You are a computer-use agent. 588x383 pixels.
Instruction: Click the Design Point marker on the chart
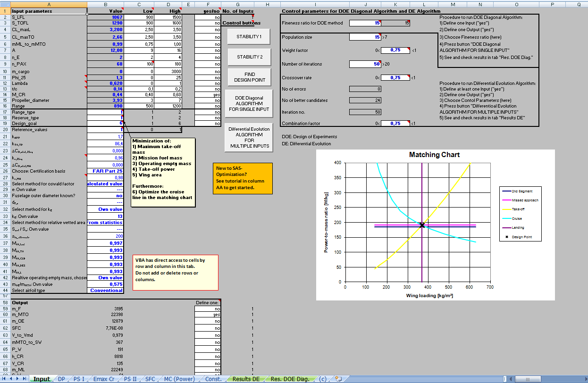click(x=422, y=225)
